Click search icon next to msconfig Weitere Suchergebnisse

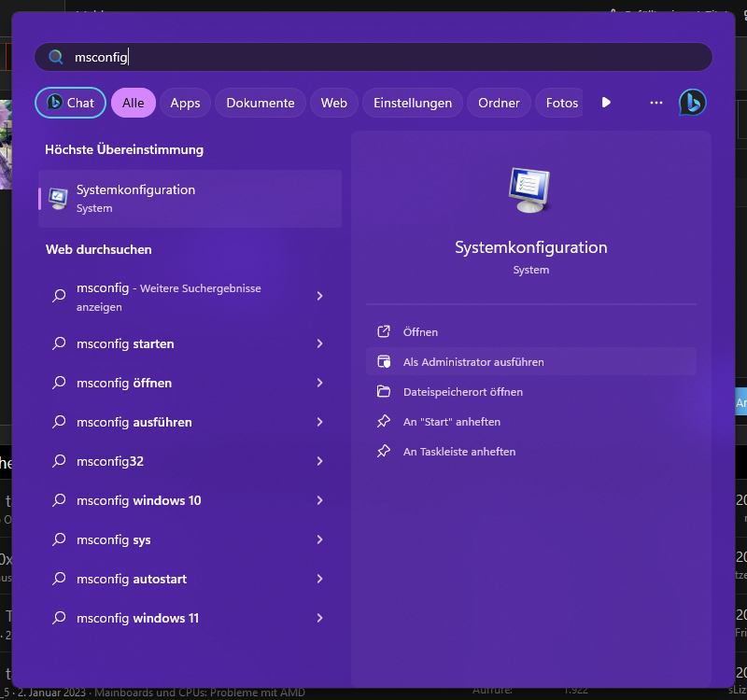(x=59, y=296)
